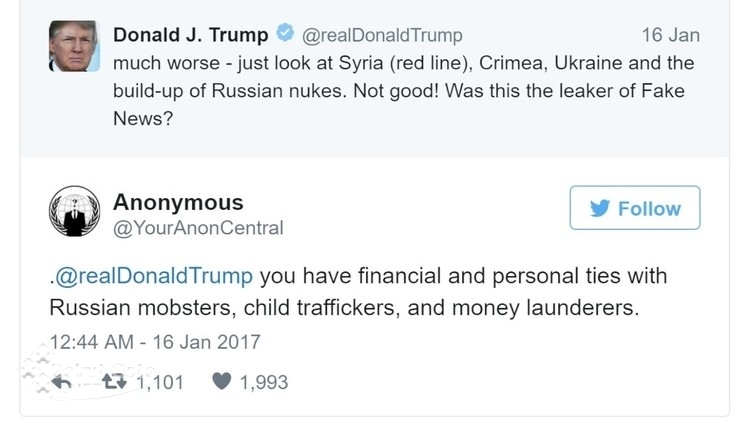Click the Anonymous display name
This screenshot has width=750, height=422.
[178, 202]
